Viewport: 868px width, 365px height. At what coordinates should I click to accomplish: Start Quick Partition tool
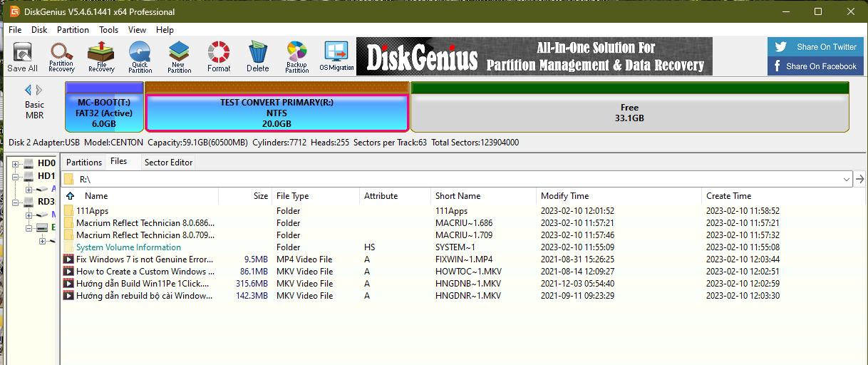point(140,57)
